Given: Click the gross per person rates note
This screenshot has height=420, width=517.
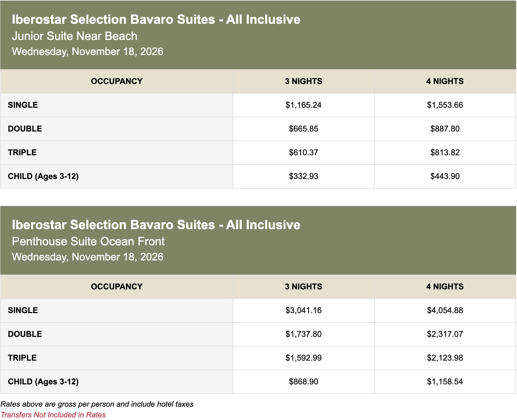Looking at the screenshot, I should coord(97,404).
